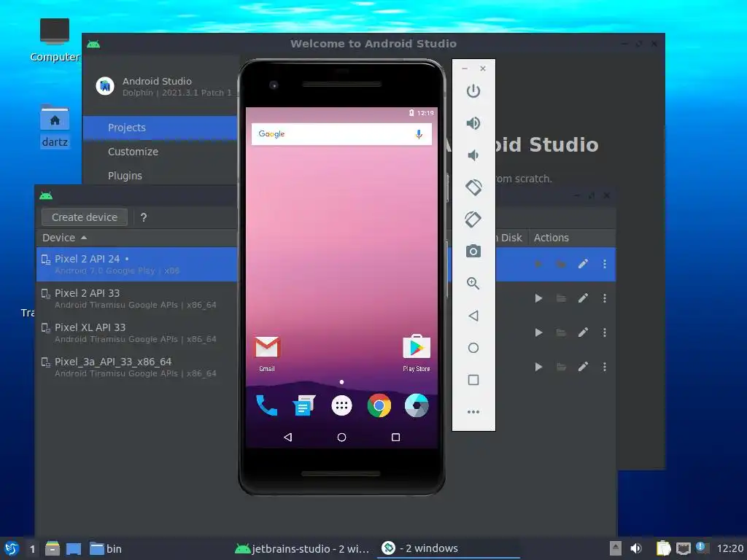This screenshot has height=560, width=747.
Task: Take an emulator screenshot with the camera icon
Action: point(473,252)
